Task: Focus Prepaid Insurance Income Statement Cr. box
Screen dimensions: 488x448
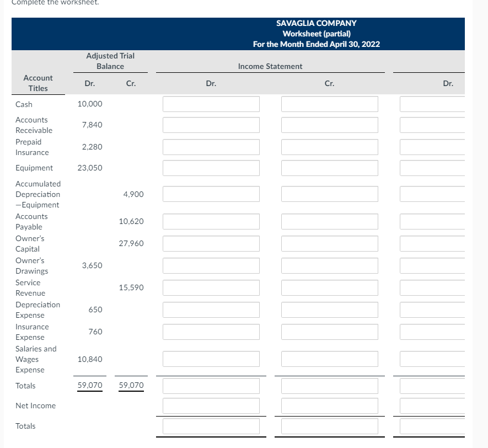Action: click(x=330, y=147)
